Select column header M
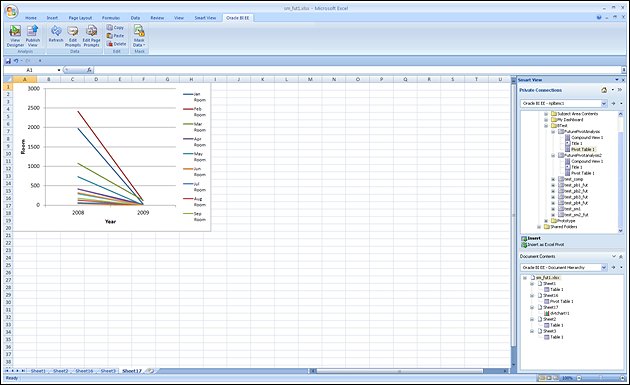Viewport: 630px width, 385px height. coord(310,80)
